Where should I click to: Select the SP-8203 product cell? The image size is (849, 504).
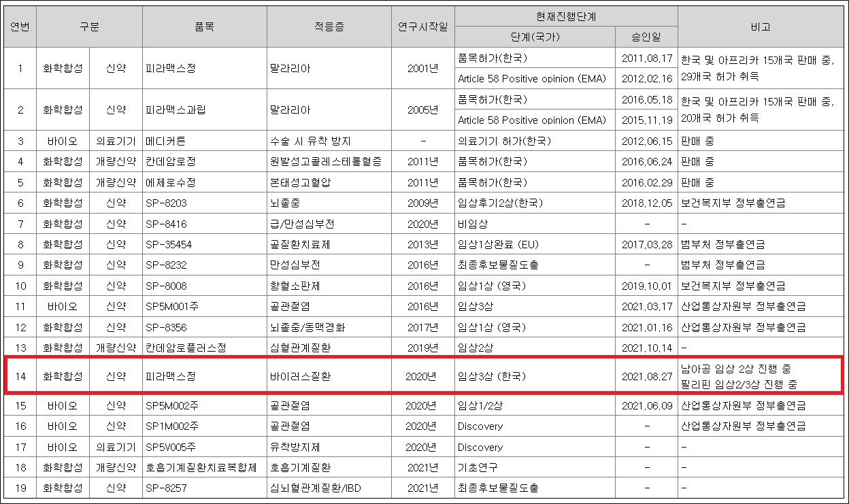[204, 203]
